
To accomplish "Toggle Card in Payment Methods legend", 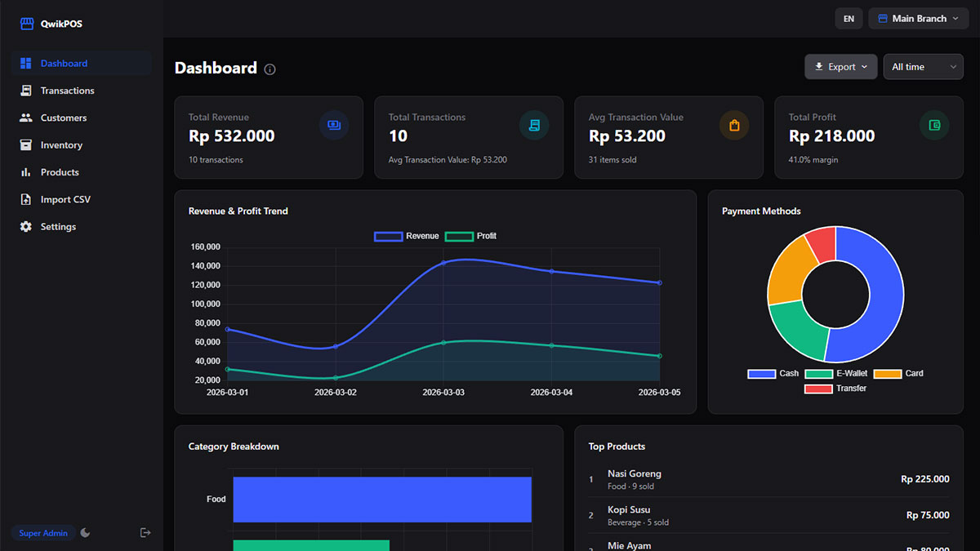I will (x=898, y=373).
